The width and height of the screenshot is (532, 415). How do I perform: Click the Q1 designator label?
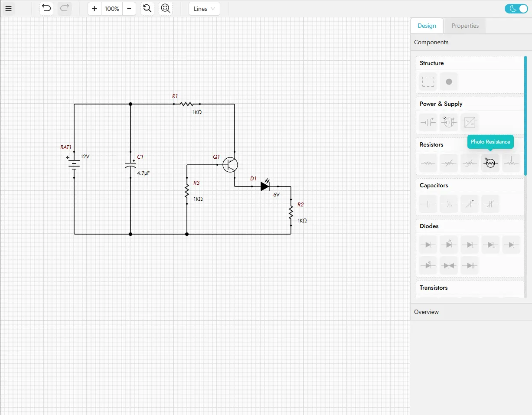click(x=216, y=157)
